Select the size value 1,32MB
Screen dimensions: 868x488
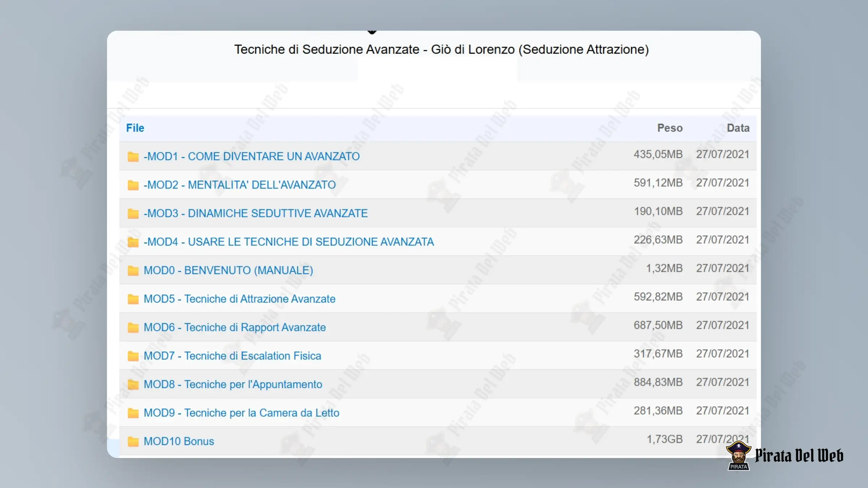pyautogui.click(x=664, y=268)
